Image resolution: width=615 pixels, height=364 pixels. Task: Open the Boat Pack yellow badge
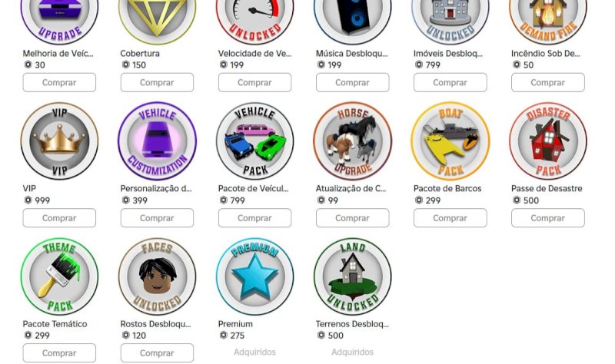click(x=450, y=141)
